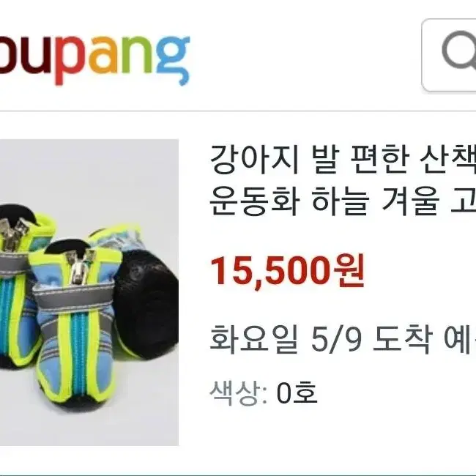Click the left shoe behind the front shoe
The width and height of the screenshot is (476, 476).
20,287
